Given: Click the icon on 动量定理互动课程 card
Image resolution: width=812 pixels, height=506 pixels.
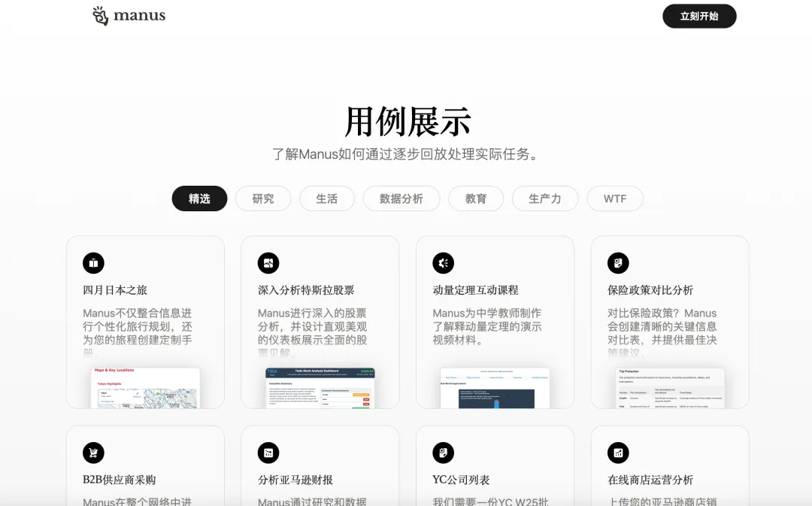Looking at the screenshot, I should (x=444, y=263).
